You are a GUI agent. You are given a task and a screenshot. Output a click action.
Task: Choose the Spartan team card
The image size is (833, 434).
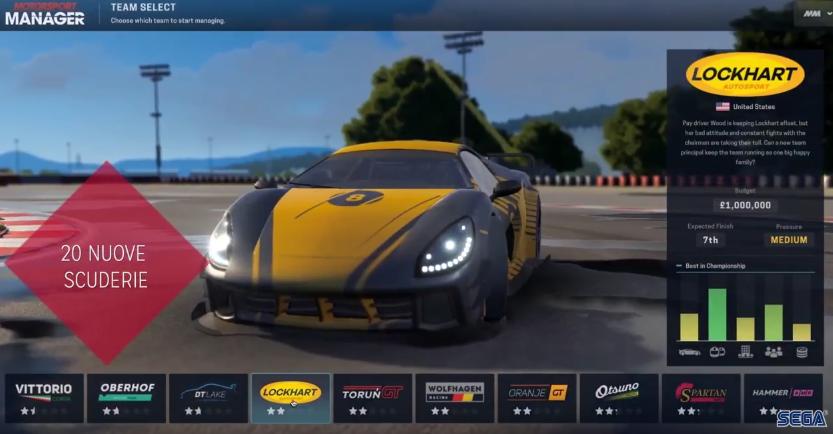click(701, 398)
